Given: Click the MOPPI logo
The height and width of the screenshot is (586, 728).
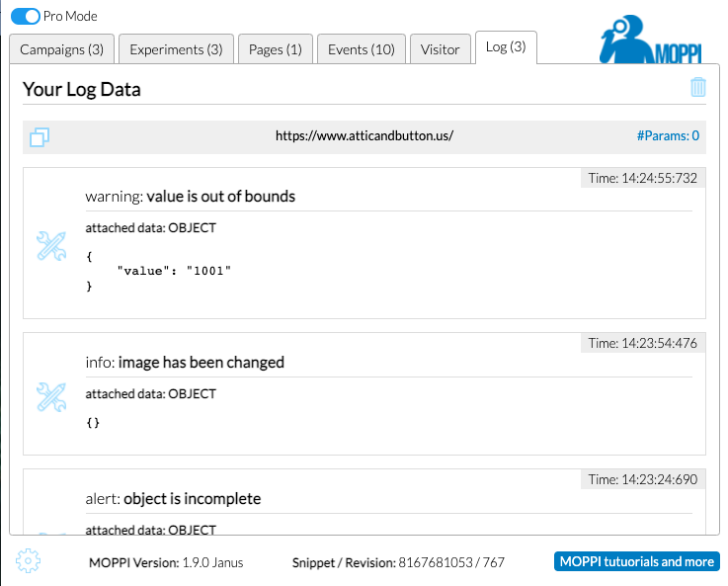Looking at the screenshot, I should 651,40.
